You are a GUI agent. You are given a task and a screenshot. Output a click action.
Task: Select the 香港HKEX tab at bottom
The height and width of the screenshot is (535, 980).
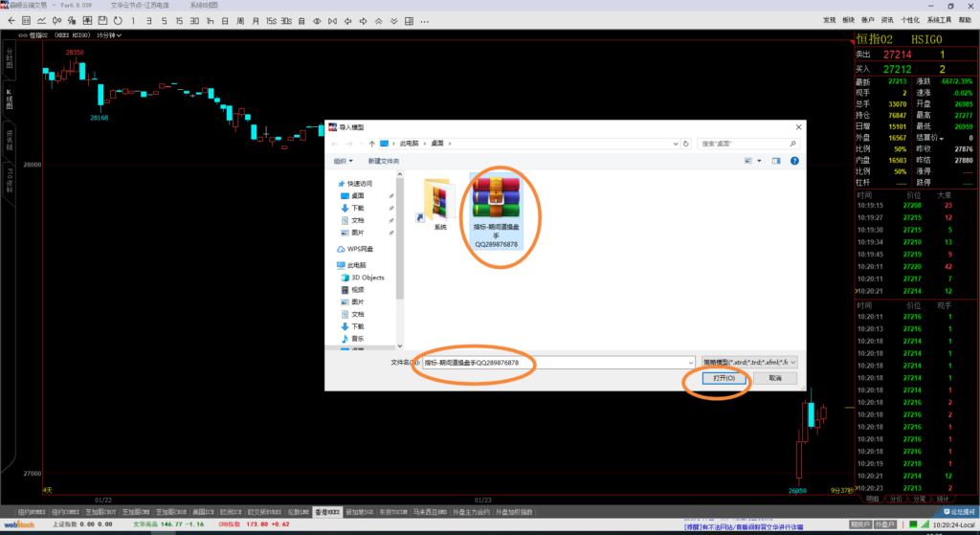(328, 512)
